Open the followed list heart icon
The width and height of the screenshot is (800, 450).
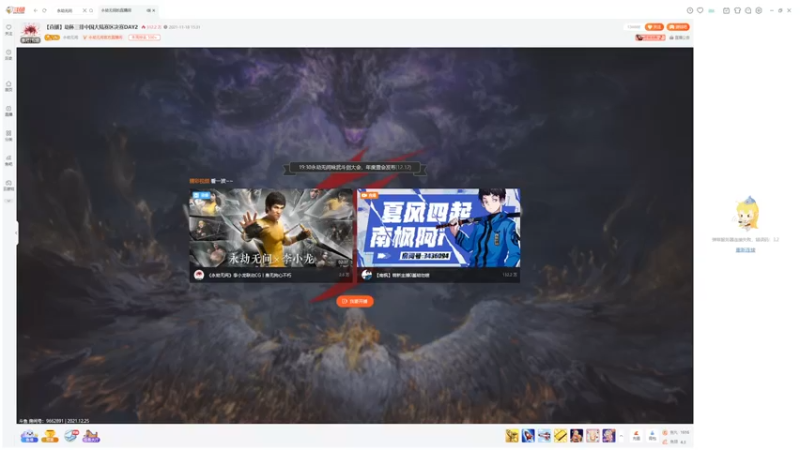700,10
